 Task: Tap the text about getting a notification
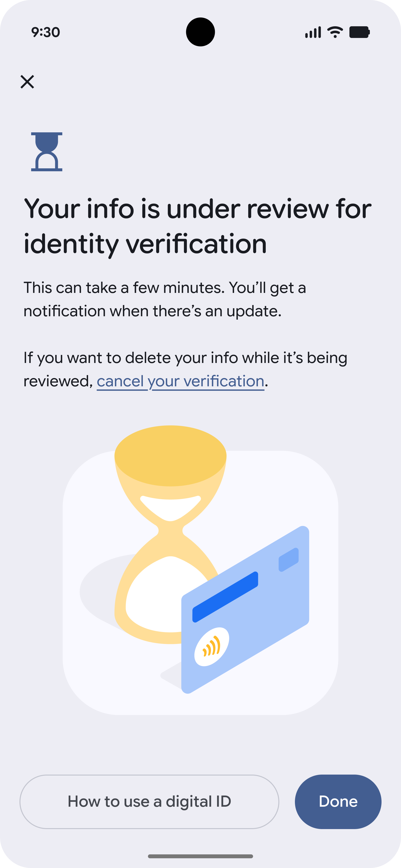point(165,299)
